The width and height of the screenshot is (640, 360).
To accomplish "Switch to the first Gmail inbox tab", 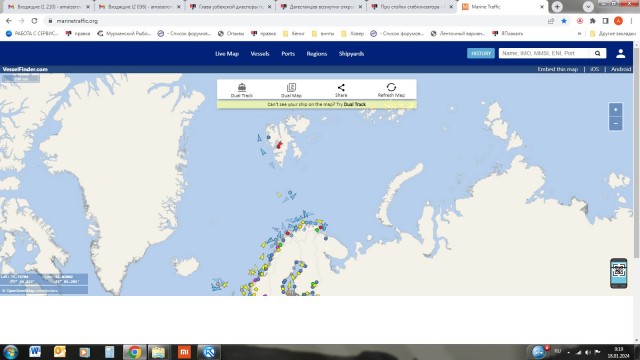I will 48,7.
